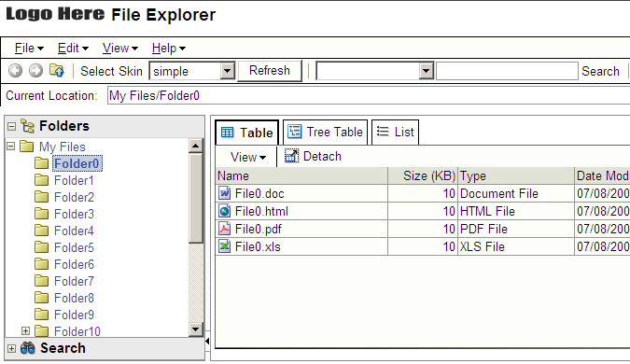Click the PDF icon for File0.pdf
The image size is (630, 364).
click(x=225, y=229)
